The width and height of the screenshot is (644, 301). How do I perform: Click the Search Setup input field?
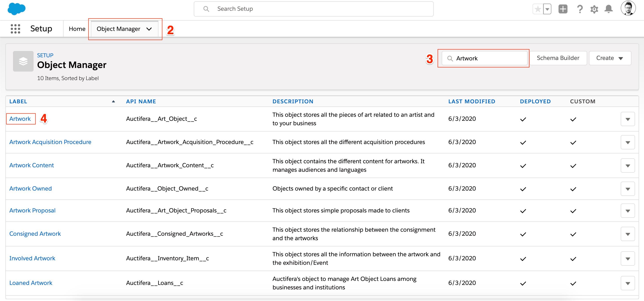pyautogui.click(x=313, y=9)
